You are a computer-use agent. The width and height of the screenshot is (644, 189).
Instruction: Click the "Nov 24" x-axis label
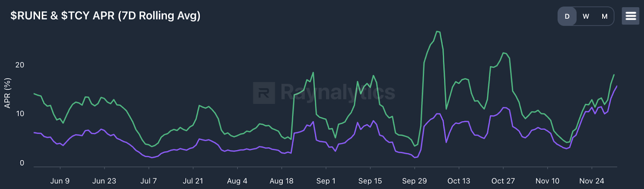(x=592, y=181)
